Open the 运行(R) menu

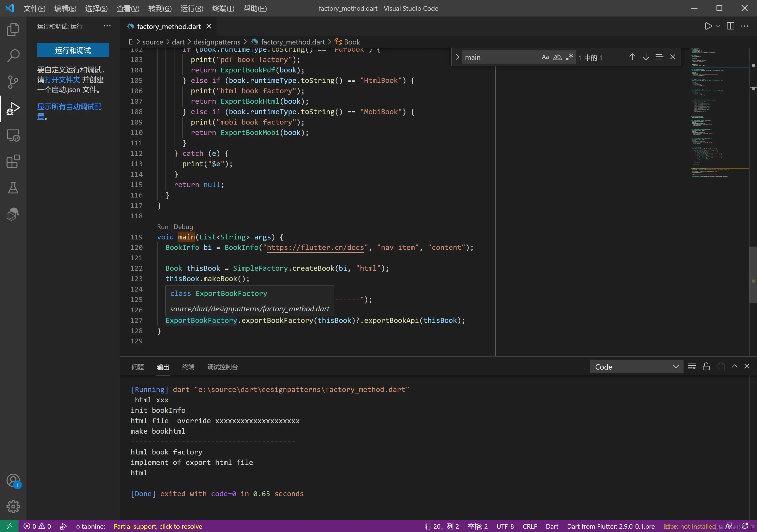point(192,9)
